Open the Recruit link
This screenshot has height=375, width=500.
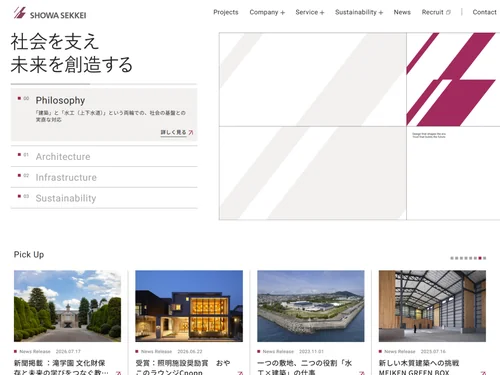point(436,12)
